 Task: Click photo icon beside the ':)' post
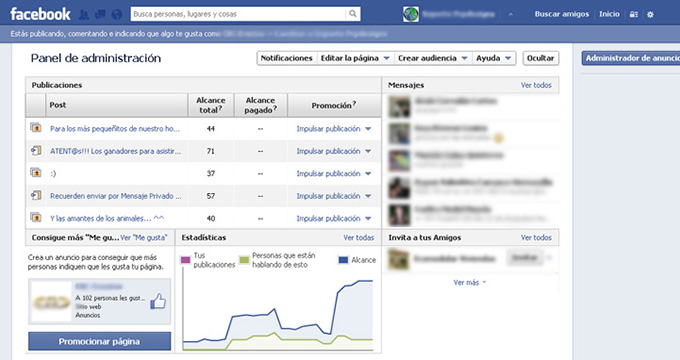pyautogui.click(x=36, y=173)
